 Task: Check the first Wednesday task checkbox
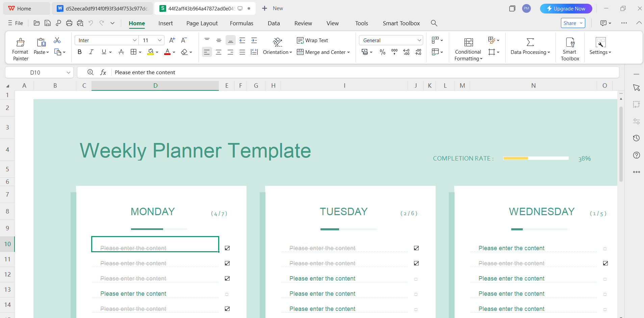605,249
